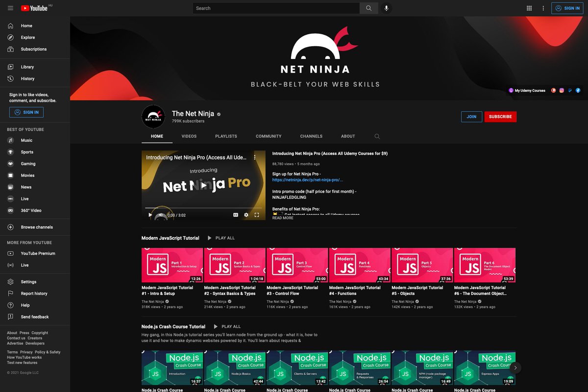Open Subscriptions in sidebar

35,50
